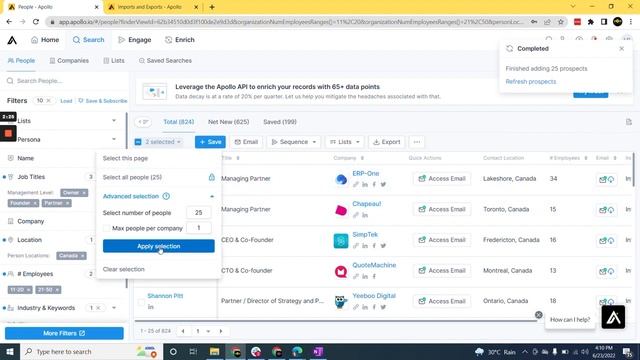Click the Apollo logo icon
640x360 pixels.
pos(12,40)
